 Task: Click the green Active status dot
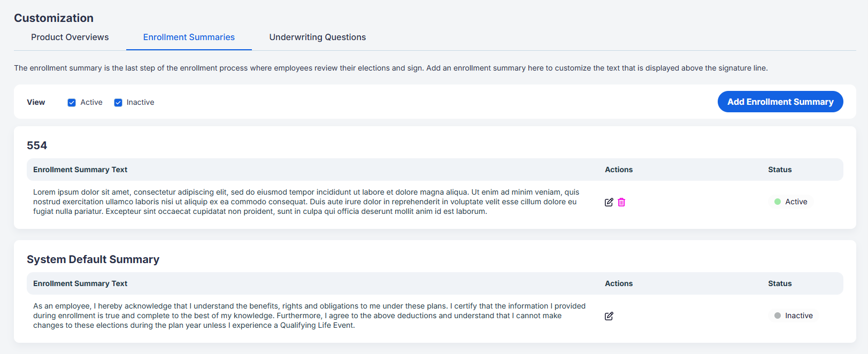[778, 202]
